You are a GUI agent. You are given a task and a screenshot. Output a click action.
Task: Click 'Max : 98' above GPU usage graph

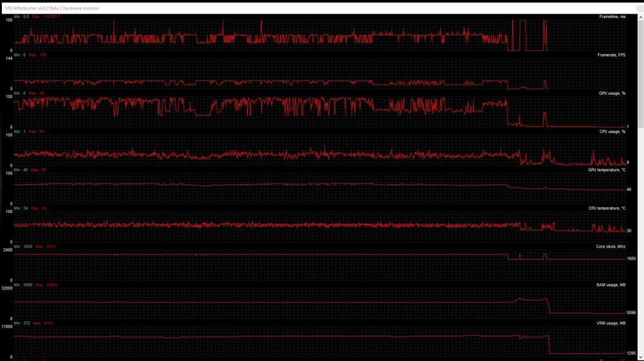coord(36,93)
